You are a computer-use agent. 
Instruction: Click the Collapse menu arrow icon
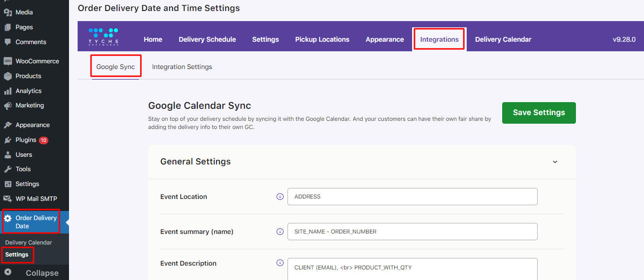8,273
